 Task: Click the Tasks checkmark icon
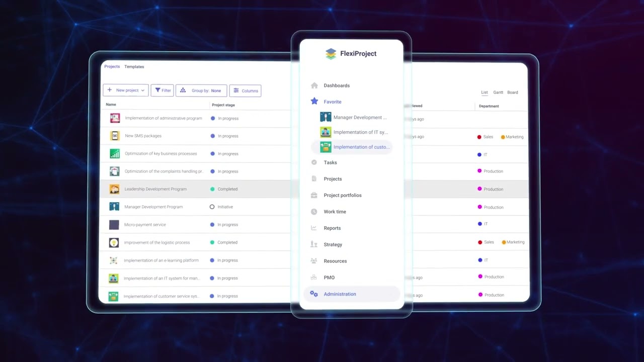(314, 162)
